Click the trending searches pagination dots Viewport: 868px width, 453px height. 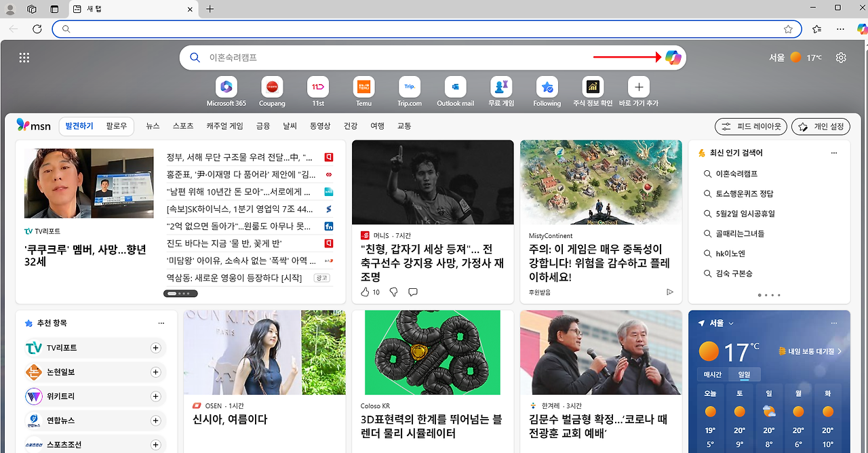pos(769,295)
